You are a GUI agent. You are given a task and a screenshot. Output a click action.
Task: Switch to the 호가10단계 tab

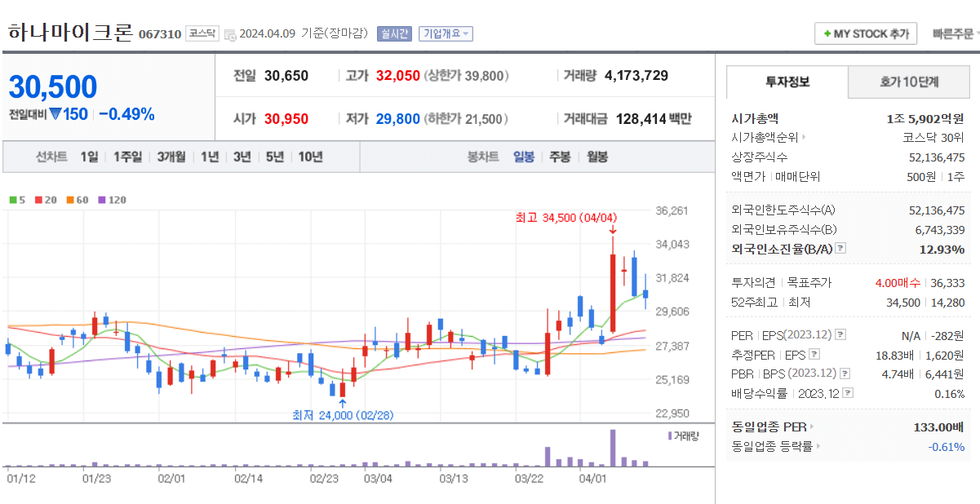909,82
